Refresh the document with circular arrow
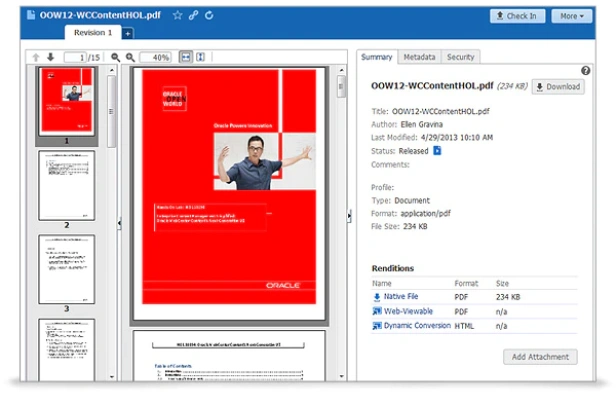The height and width of the screenshot is (405, 616). coord(209,15)
